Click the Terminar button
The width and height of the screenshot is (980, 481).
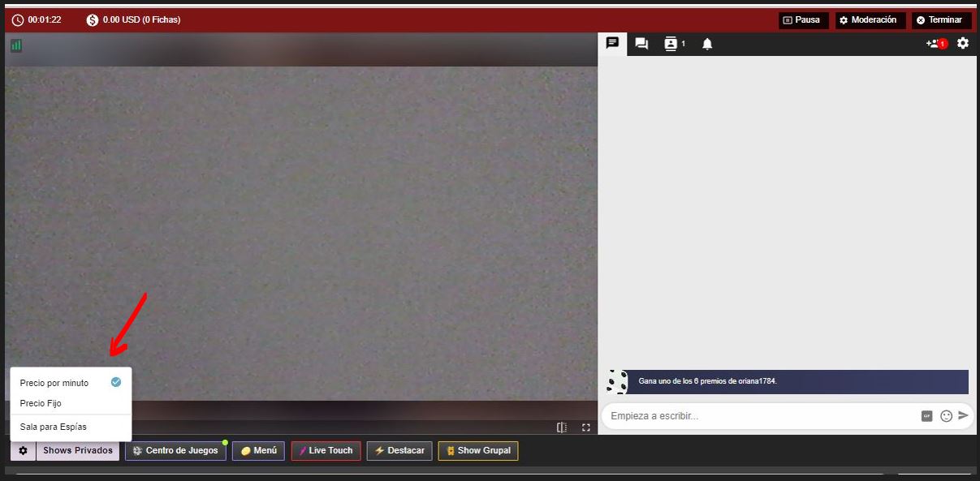(940, 20)
